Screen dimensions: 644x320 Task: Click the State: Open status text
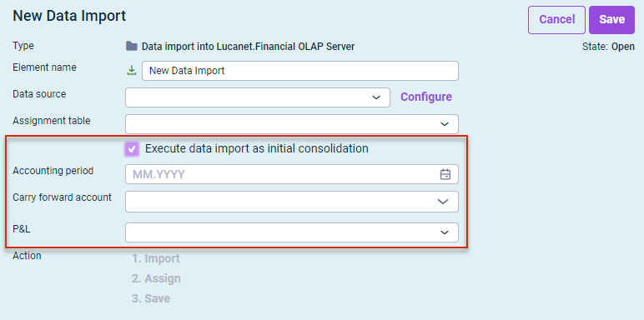tap(608, 47)
